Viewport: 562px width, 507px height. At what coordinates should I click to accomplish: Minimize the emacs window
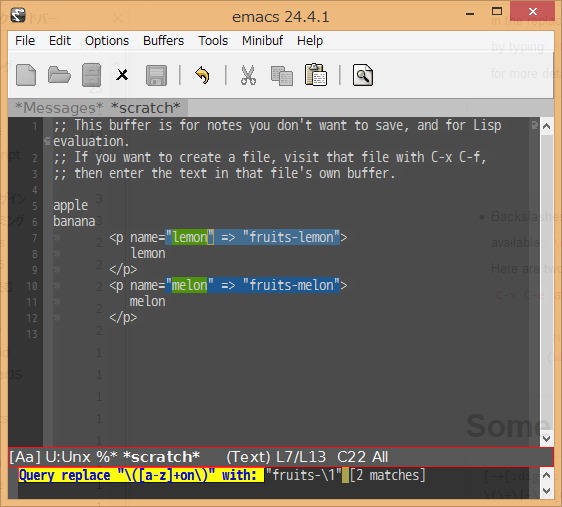point(470,14)
